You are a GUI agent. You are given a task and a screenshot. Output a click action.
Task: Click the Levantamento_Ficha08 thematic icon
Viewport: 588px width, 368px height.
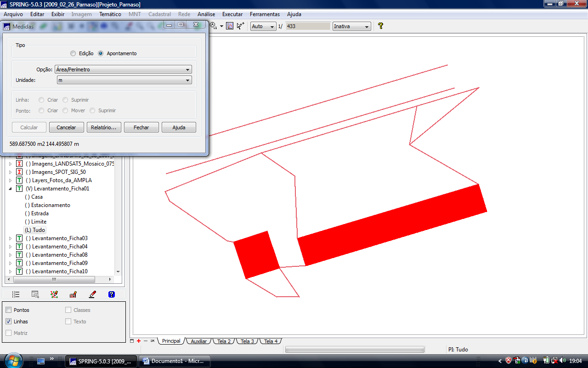(x=19, y=255)
